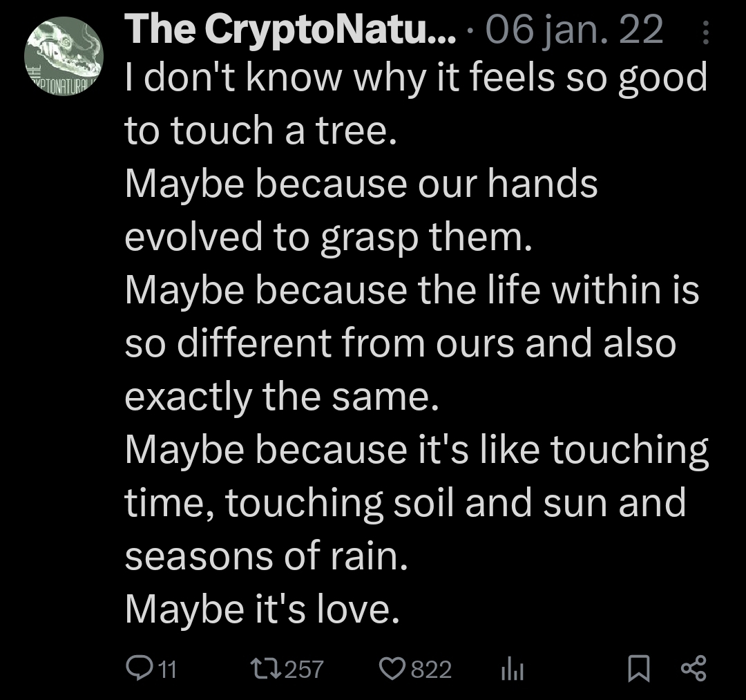The width and height of the screenshot is (746, 700).
Task: Open the three-dot more options menu
Action: [705, 32]
